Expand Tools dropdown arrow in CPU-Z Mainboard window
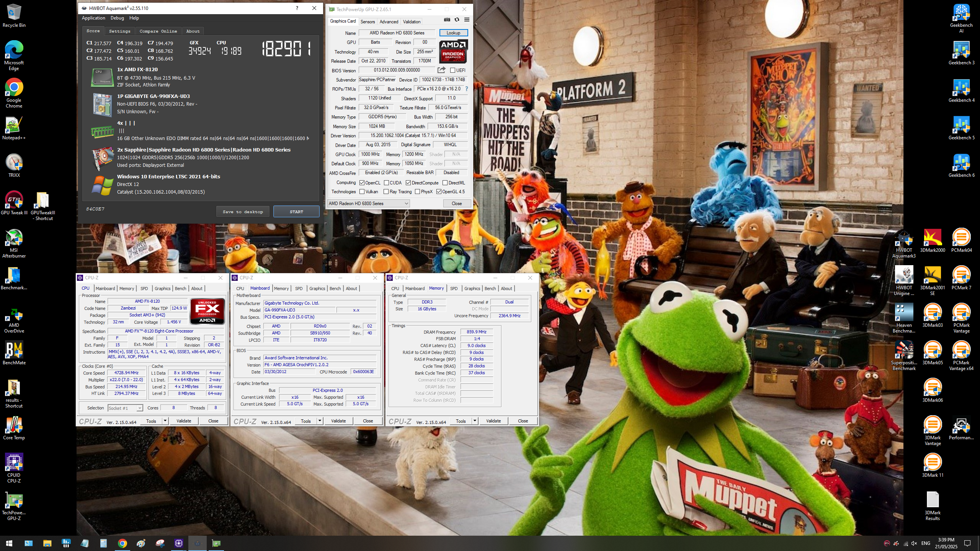The image size is (980, 551). click(x=320, y=421)
